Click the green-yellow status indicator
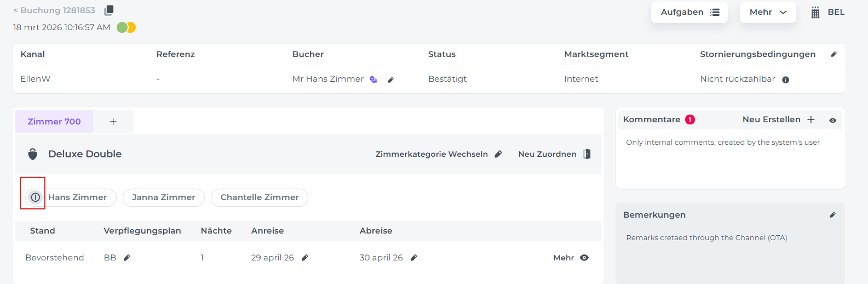The image size is (868, 284). (127, 27)
